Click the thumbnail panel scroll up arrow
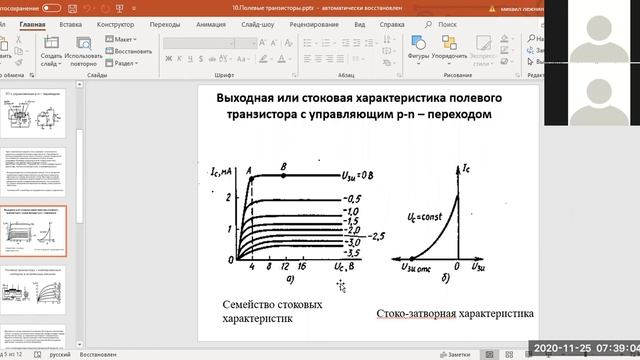This screenshot has width=640, height=360. pos(80,84)
